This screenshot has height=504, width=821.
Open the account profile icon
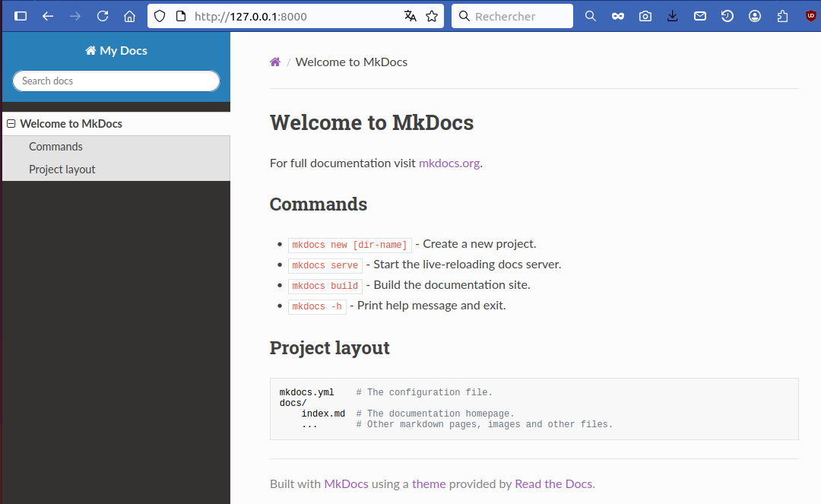(x=755, y=16)
